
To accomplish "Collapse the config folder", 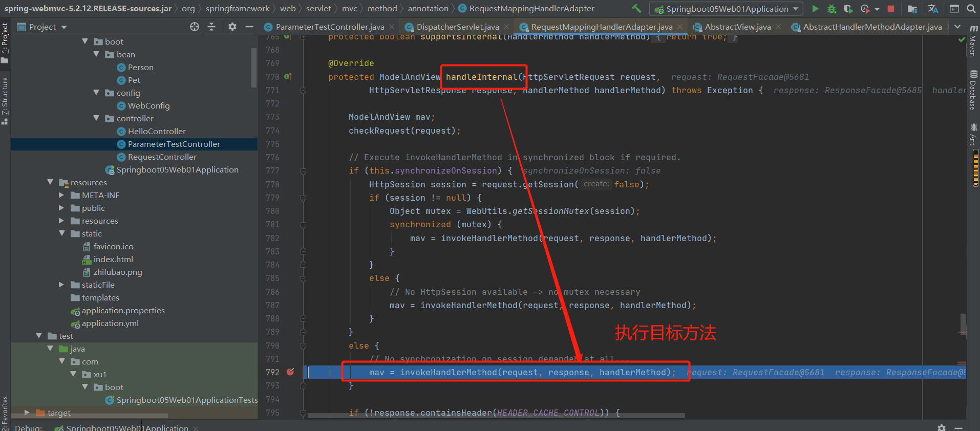I will [x=96, y=93].
